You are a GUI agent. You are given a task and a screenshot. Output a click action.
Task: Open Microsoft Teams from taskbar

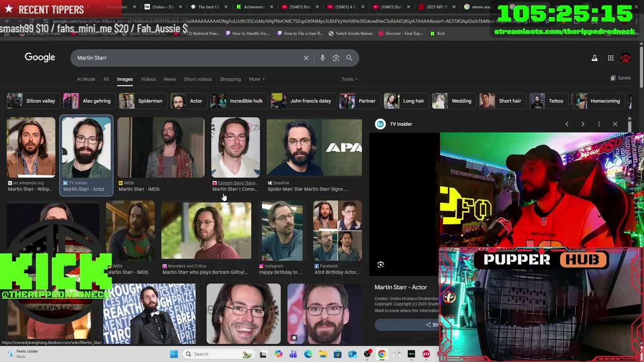[293, 354]
